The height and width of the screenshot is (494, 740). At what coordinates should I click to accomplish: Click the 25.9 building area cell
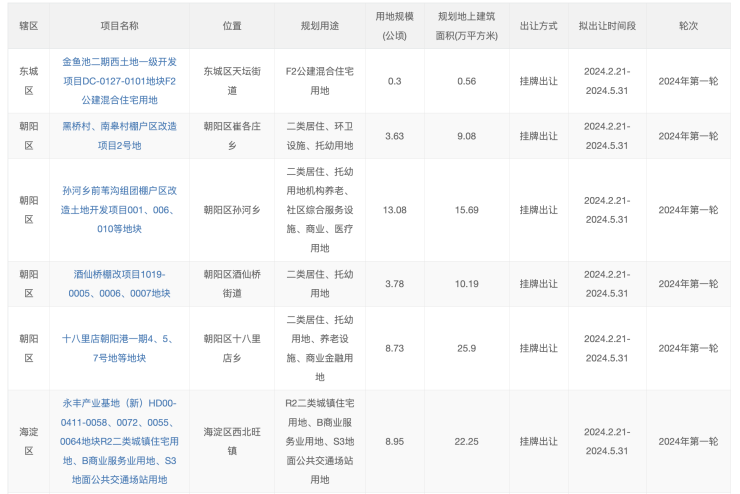466,348
